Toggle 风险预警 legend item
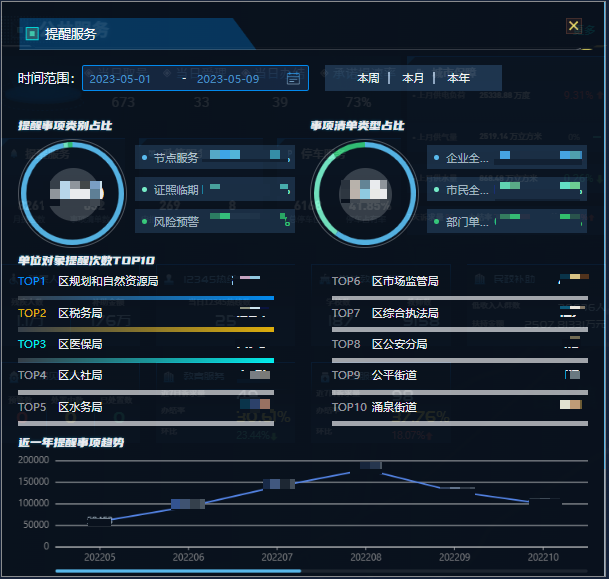This screenshot has height=579, width=609. pyautogui.click(x=176, y=222)
